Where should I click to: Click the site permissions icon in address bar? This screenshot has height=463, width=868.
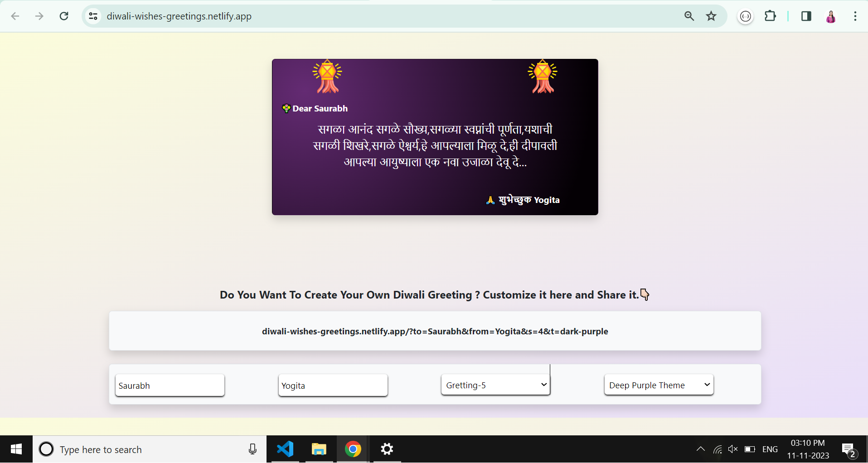click(93, 16)
